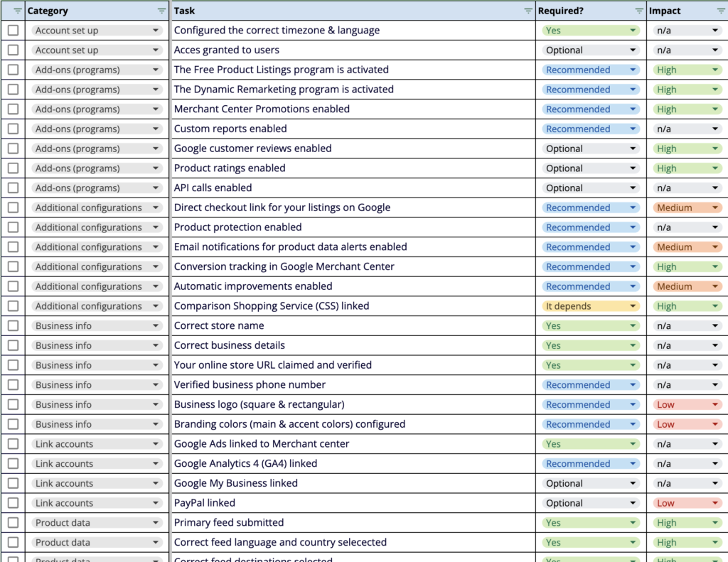Viewport: 728px width, 562px height.
Task: Click the filter icon in Category header
Action: click(x=161, y=11)
